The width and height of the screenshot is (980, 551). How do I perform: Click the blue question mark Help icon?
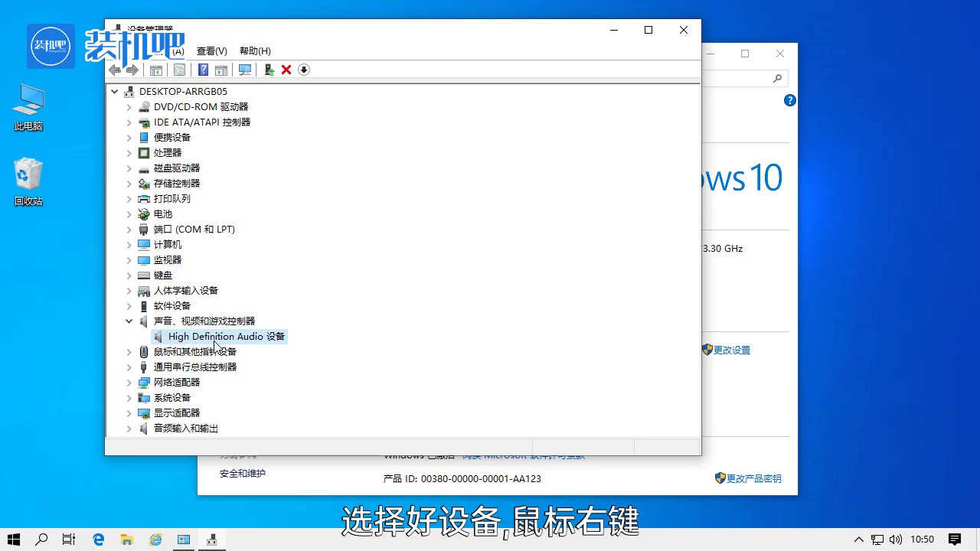point(203,70)
